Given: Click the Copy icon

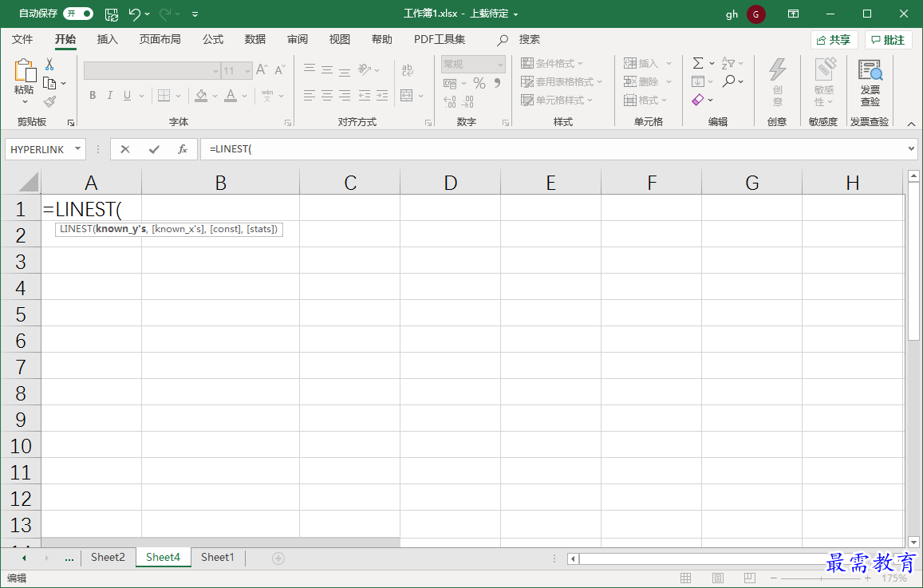Looking at the screenshot, I should (49, 83).
